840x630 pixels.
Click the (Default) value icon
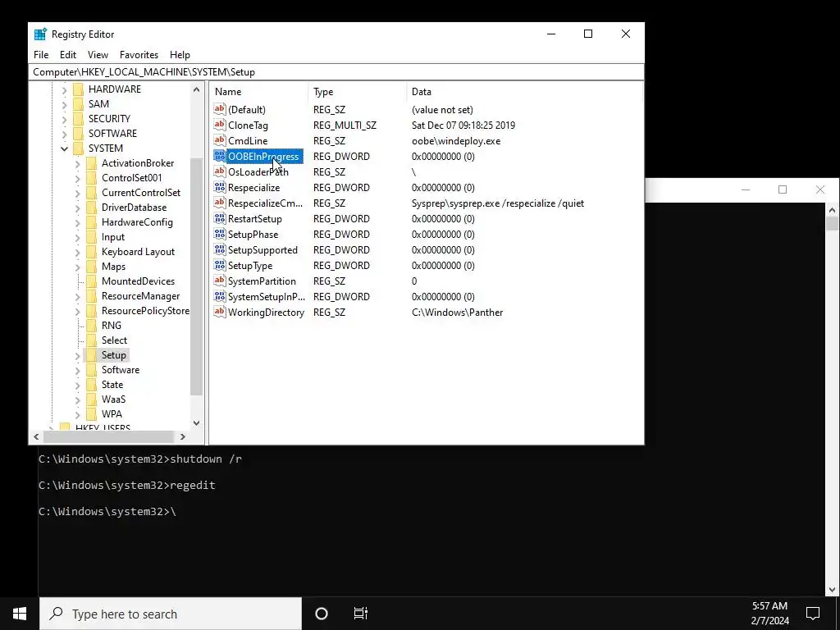pyautogui.click(x=220, y=109)
